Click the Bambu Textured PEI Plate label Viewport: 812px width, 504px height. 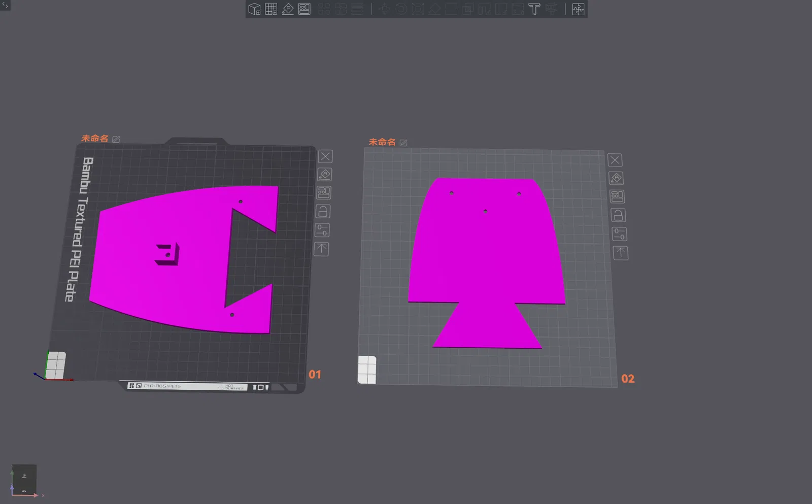coord(79,229)
